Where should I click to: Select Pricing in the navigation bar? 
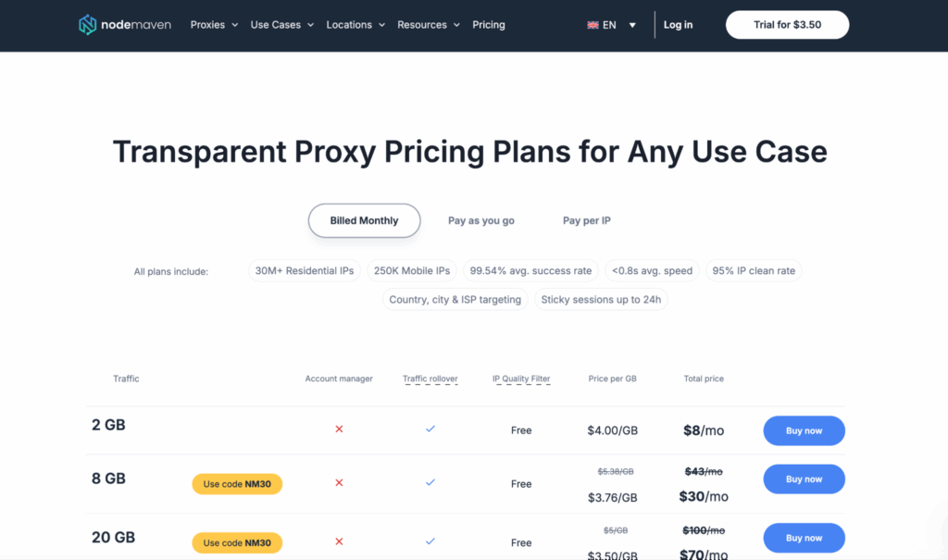click(488, 25)
